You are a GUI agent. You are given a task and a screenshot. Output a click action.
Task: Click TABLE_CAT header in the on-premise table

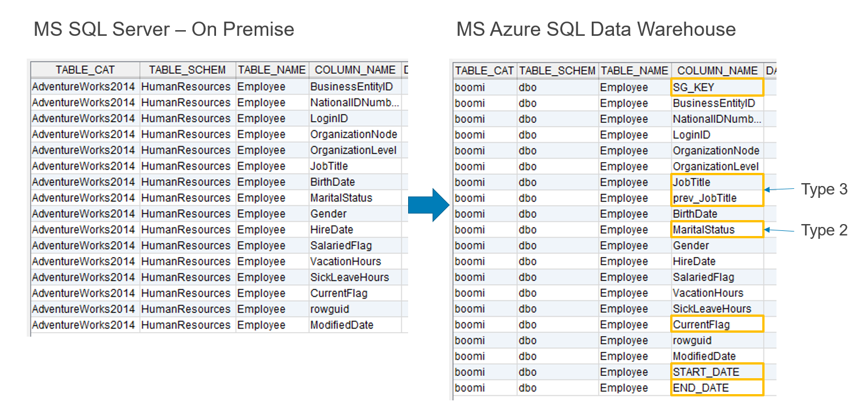(x=85, y=70)
